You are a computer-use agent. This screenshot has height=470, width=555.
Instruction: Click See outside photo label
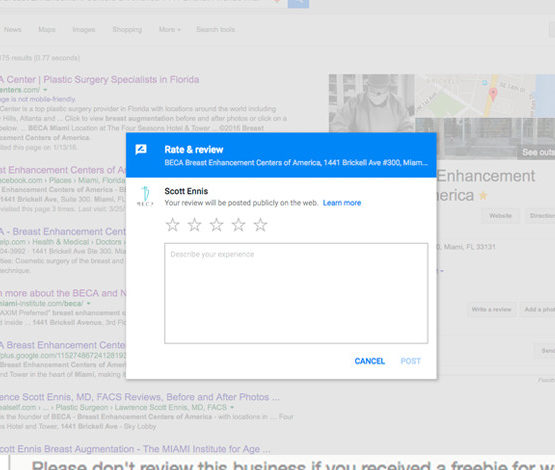coord(538,152)
